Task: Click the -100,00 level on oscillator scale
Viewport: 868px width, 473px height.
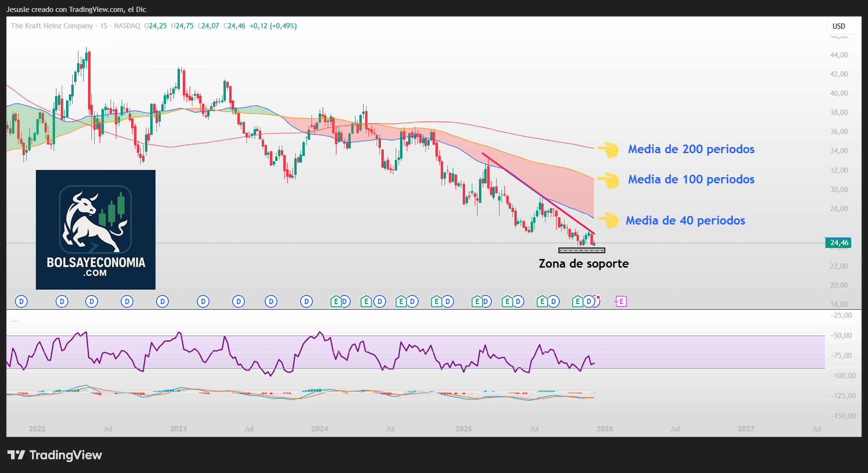Action: (x=843, y=376)
